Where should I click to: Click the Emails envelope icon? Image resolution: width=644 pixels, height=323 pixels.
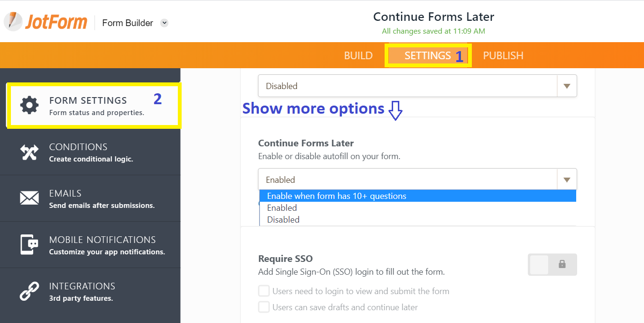click(29, 198)
